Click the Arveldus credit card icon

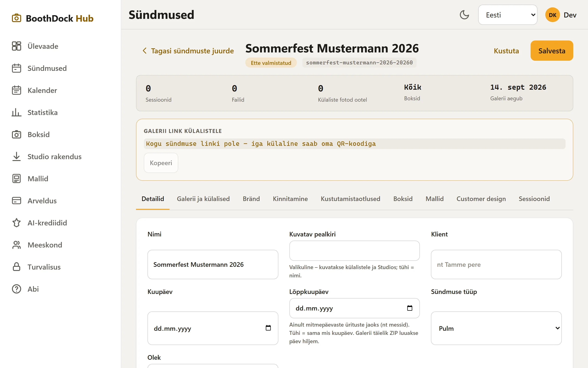pyautogui.click(x=17, y=201)
